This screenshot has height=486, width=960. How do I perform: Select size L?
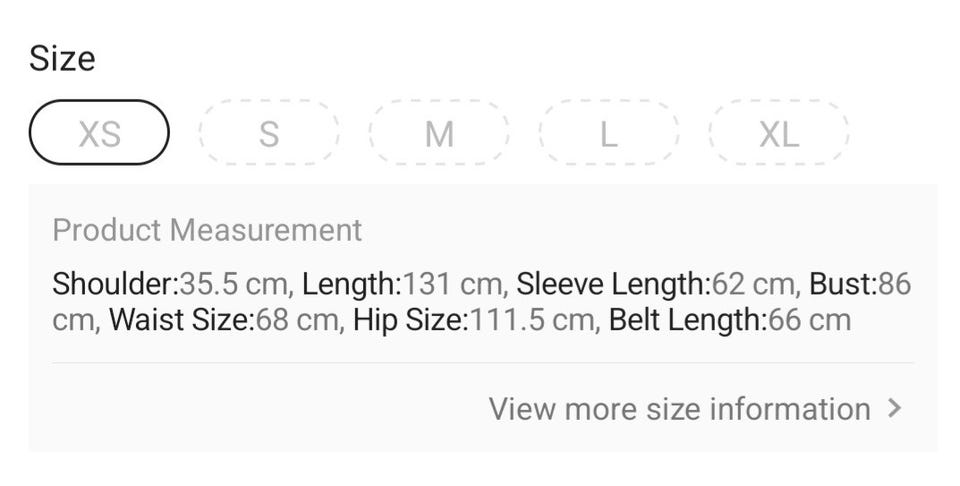coord(608,133)
